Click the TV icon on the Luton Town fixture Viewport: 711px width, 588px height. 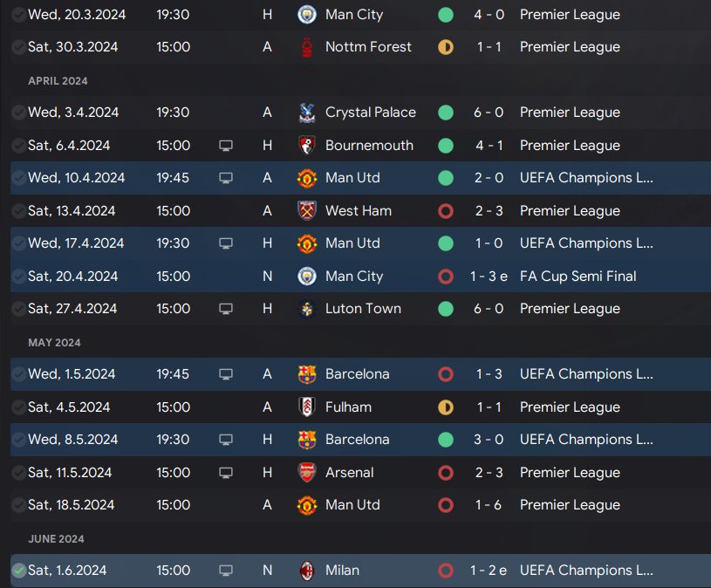coord(226,309)
